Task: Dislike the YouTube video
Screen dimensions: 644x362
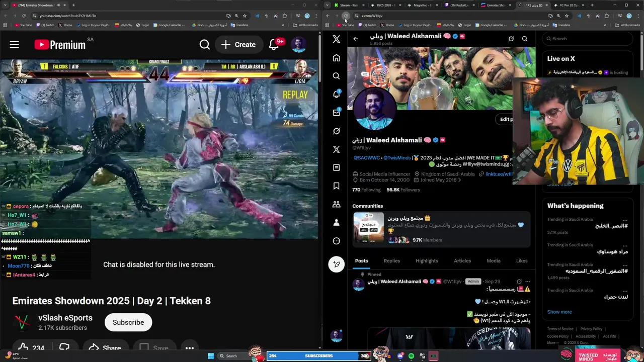Action: [x=64, y=348]
